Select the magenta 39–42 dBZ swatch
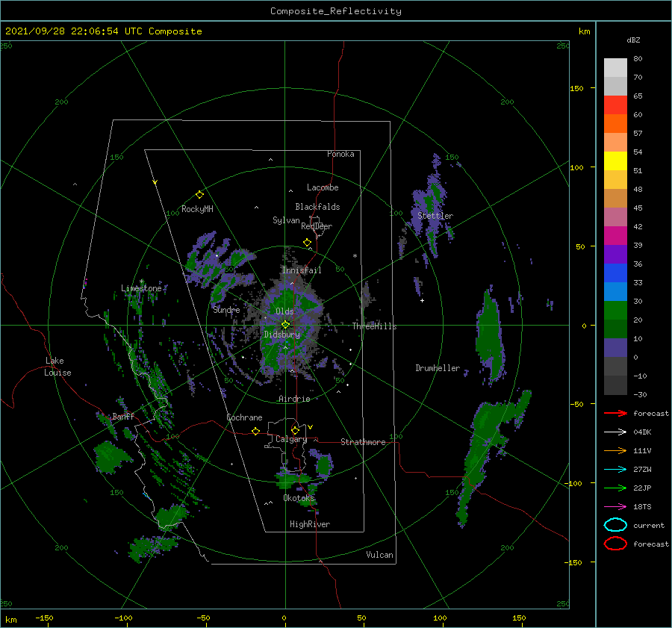672x628 pixels. point(615,236)
